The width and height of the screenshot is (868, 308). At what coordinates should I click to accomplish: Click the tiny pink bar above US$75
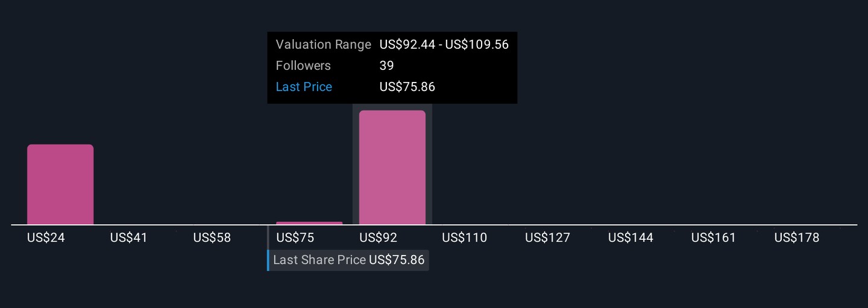click(x=309, y=223)
